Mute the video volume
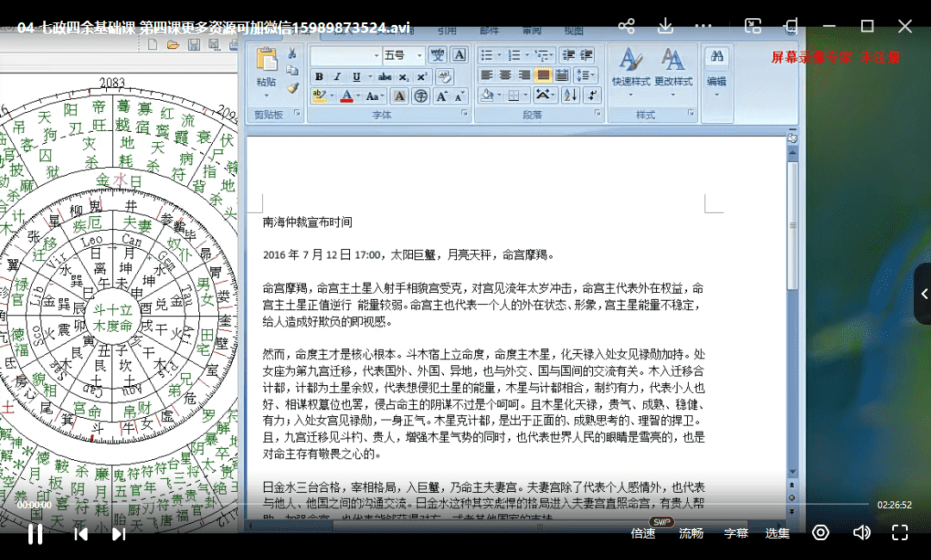The width and height of the screenshot is (931, 560). [x=861, y=532]
